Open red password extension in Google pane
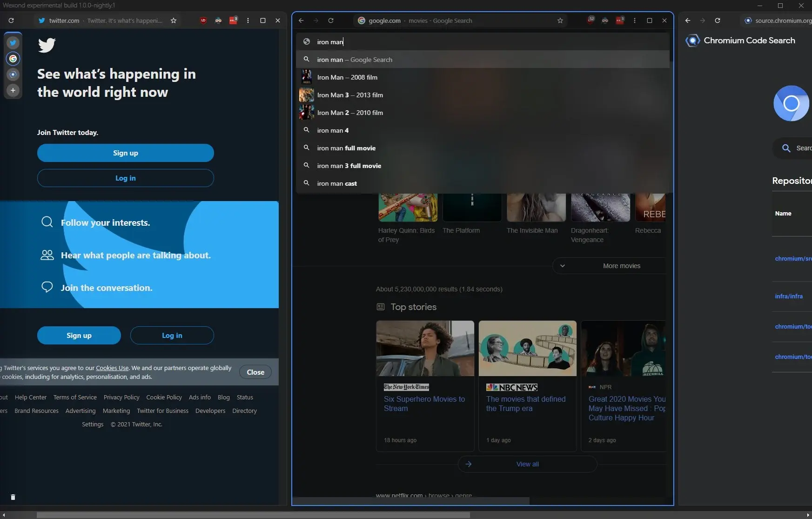Viewport: 812px width, 519px height. pos(620,20)
